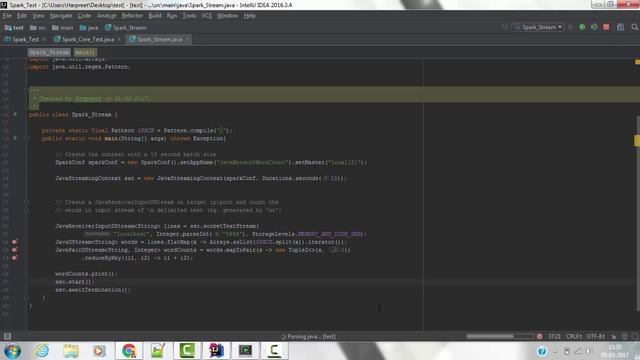Screen dimensions: 640x360
Task: Click the blue help tray icon
Action: point(542,351)
